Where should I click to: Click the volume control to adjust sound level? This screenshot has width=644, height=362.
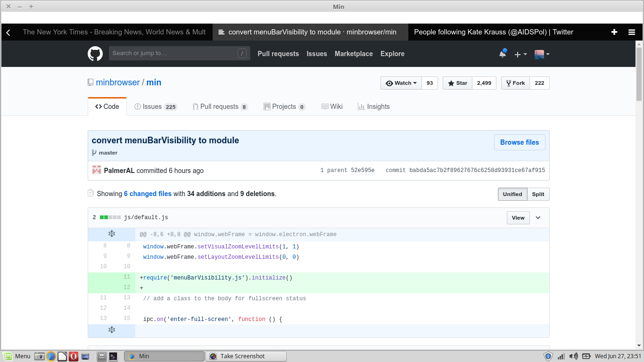[x=573, y=356]
